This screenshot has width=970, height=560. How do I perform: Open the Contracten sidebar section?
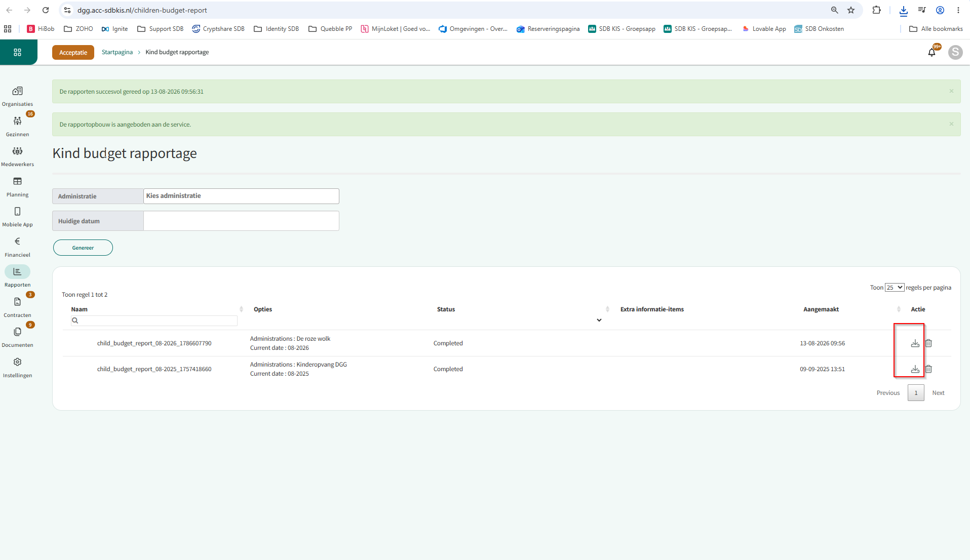pos(17,306)
